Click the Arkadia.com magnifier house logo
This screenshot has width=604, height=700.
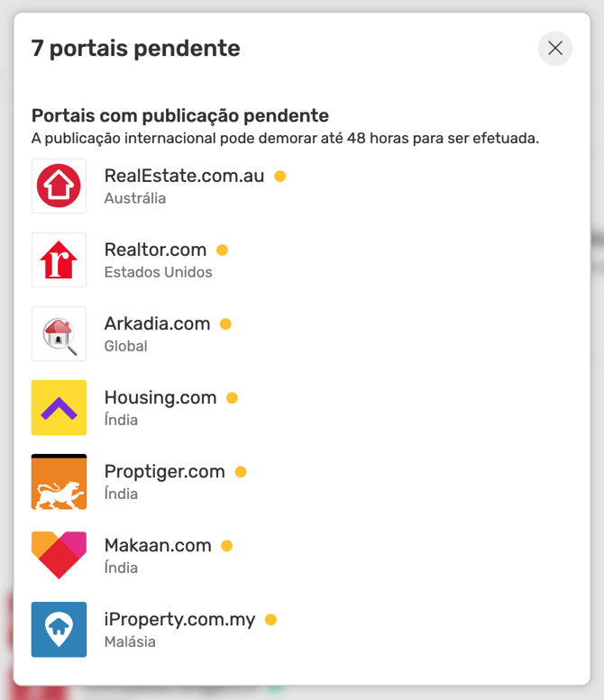59,333
